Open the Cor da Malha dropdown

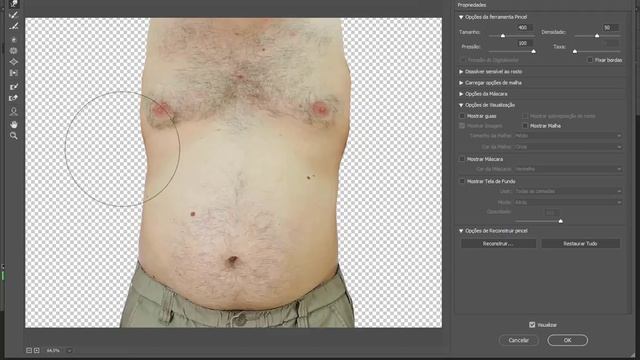pyautogui.click(x=567, y=147)
